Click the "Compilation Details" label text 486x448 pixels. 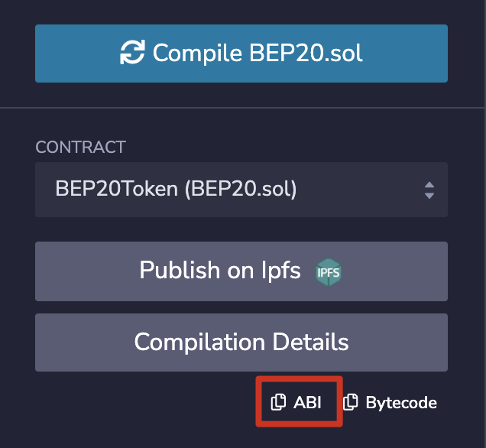pos(241,342)
